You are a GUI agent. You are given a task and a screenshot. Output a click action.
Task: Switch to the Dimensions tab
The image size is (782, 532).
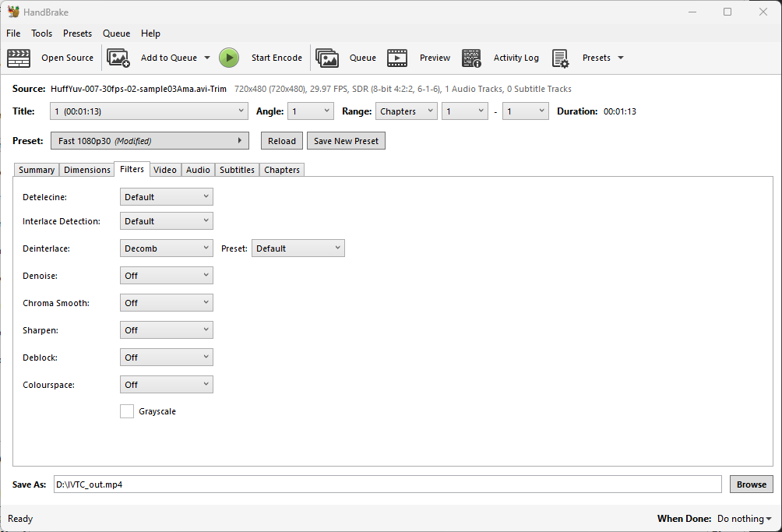(x=86, y=170)
